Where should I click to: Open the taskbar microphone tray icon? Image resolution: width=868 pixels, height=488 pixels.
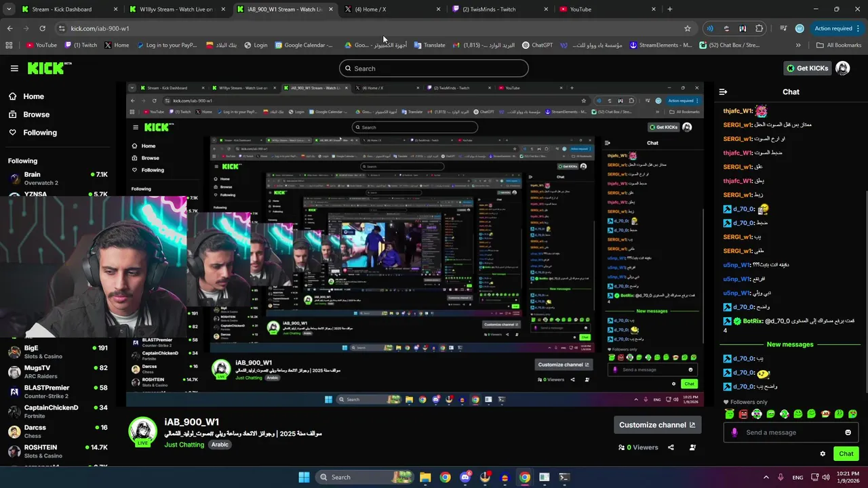click(x=781, y=477)
